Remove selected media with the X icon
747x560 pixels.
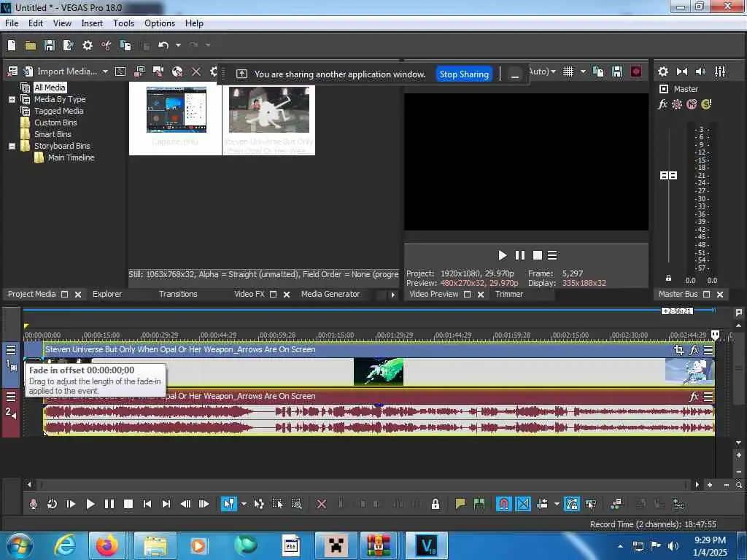(196, 71)
